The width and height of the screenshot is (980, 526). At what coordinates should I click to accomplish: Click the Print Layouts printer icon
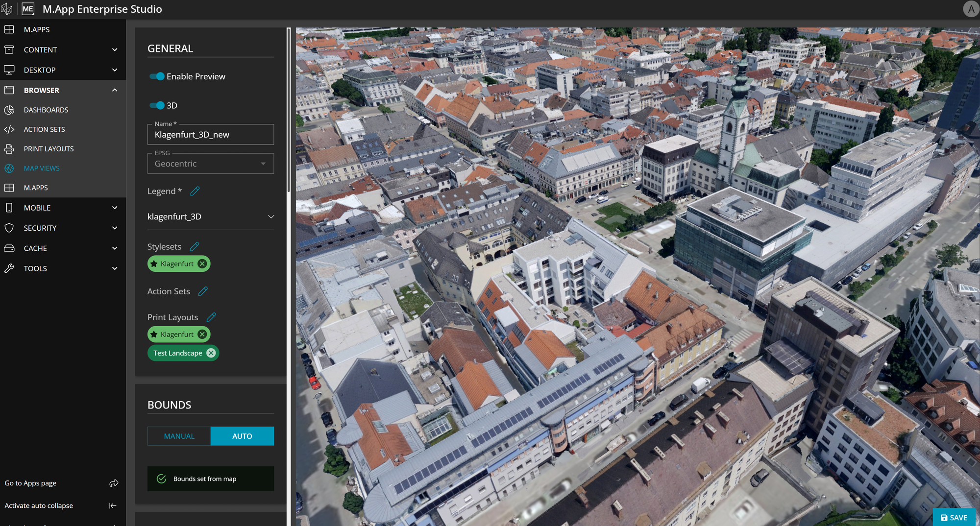[9, 149]
